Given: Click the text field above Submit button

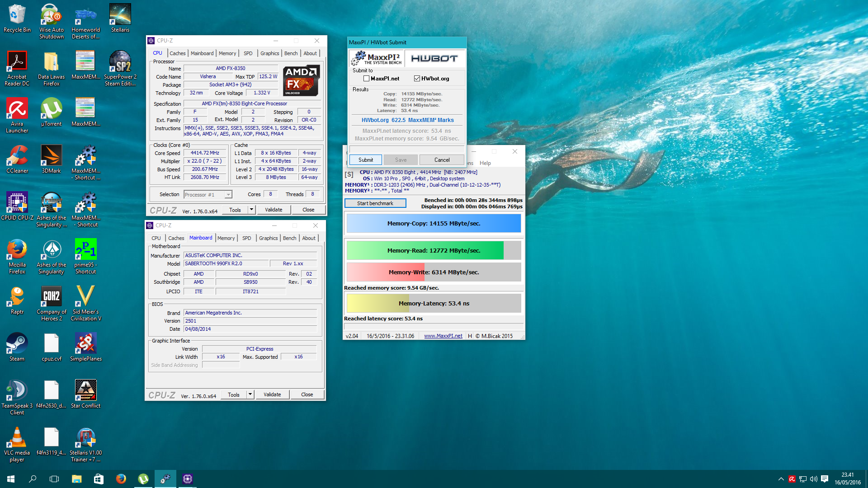Looking at the screenshot, I should pyautogui.click(x=406, y=149).
